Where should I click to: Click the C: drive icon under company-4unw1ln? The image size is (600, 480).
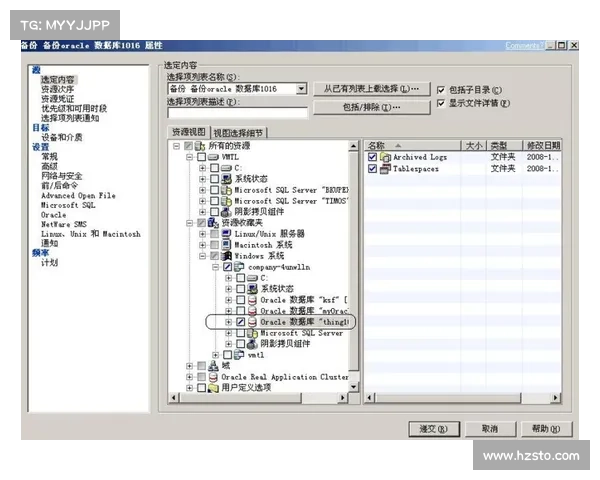click(252, 278)
